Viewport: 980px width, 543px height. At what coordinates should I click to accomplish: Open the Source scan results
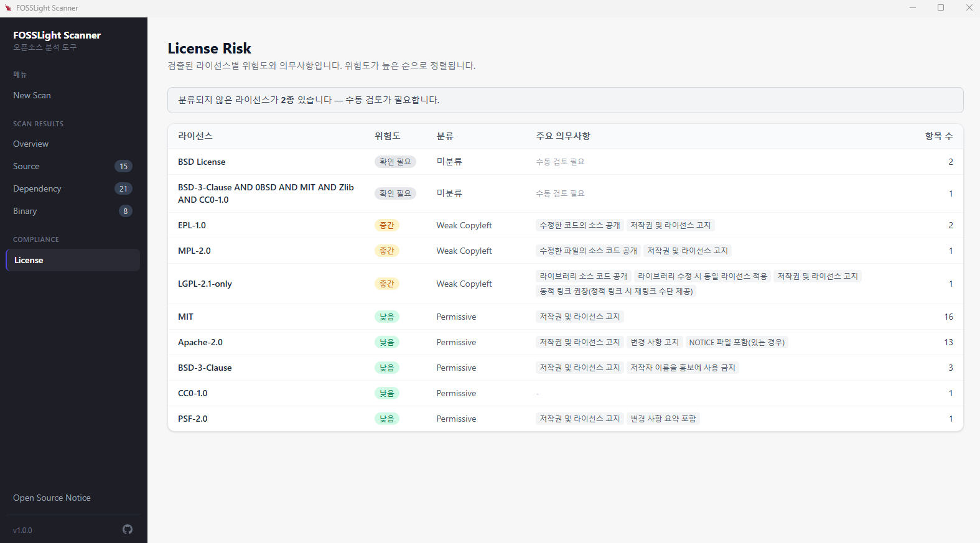pyautogui.click(x=73, y=166)
